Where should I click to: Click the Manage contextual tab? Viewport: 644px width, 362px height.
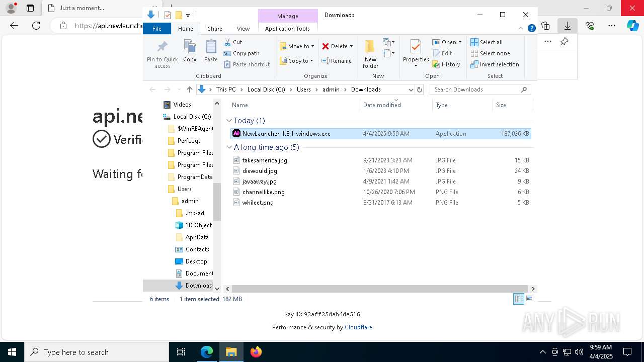point(288,16)
